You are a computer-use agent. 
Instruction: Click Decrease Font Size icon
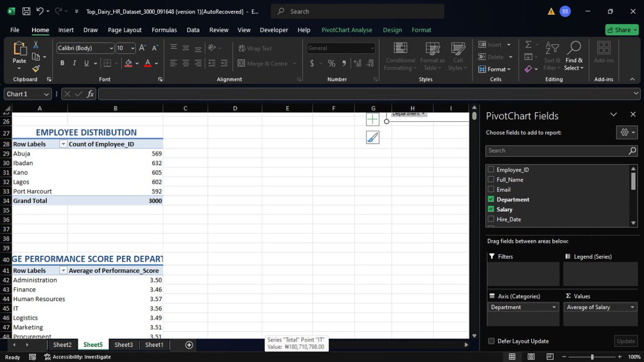coord(155,48)
